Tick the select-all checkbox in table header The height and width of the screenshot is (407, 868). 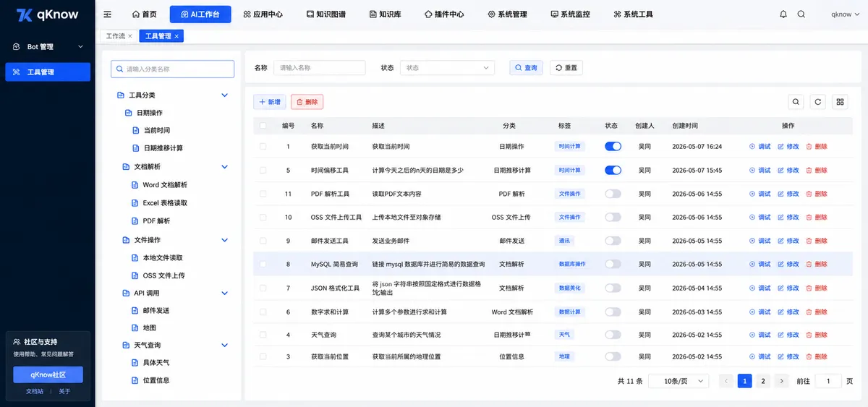click(263, 125)
